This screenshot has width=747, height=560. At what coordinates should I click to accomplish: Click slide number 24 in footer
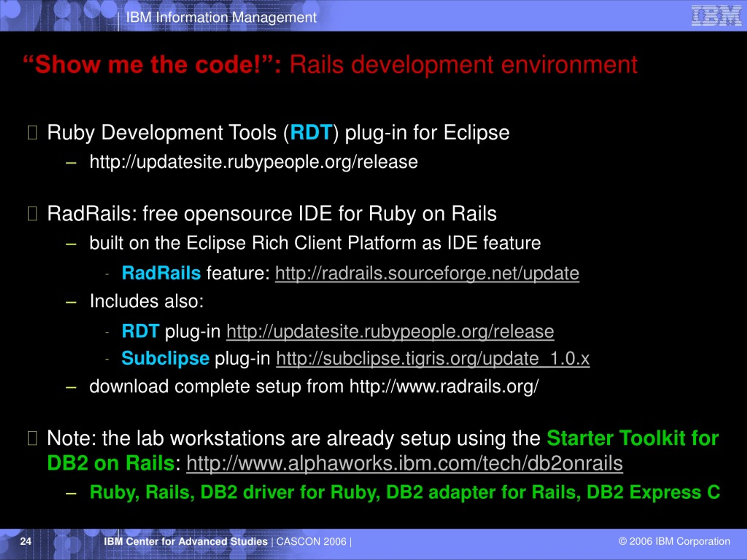pyautogui.click(x=26, y=541)
